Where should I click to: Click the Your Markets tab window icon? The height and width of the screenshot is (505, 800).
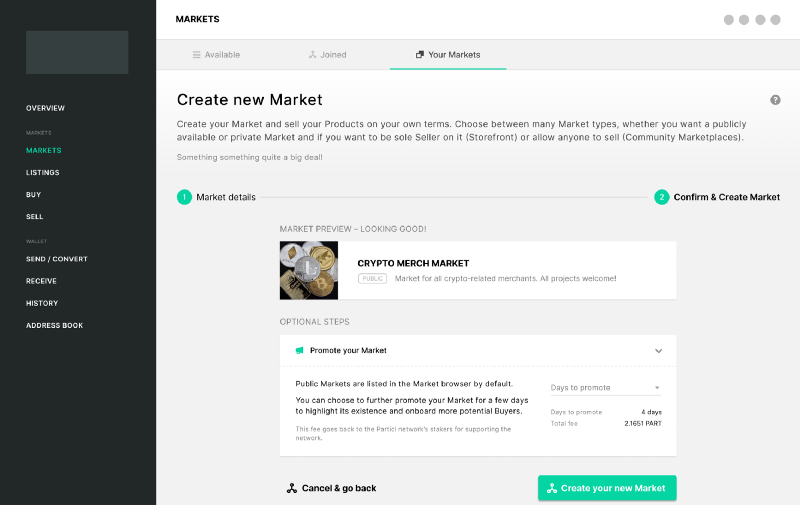[x=420, y=55]
